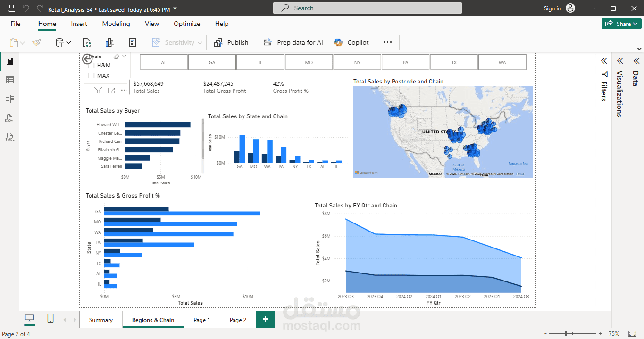This screenshot has height=339, width=644.
Task: Open the Get data dropdown arrow
Action: pos(69,43)
